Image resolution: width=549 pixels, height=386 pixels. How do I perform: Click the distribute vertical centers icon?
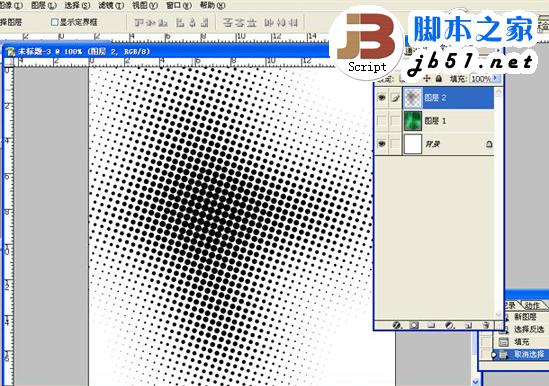[x=239, y=23]
